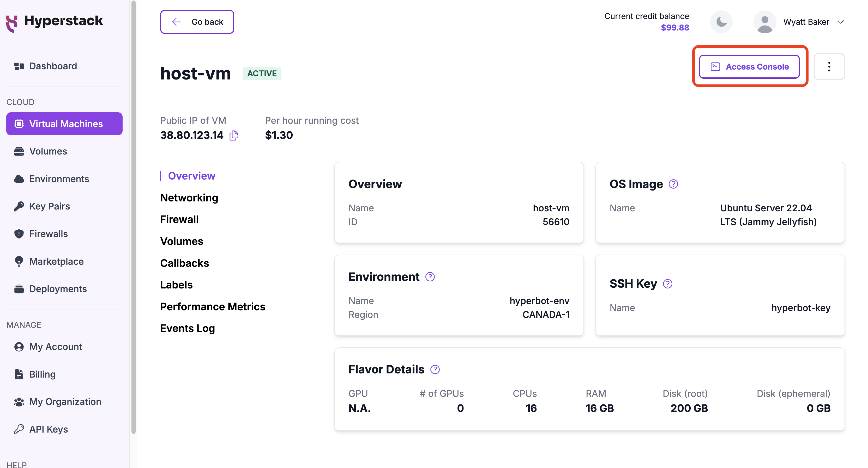Open the Labels section
868x468 pixels.
tap(177, 285)
